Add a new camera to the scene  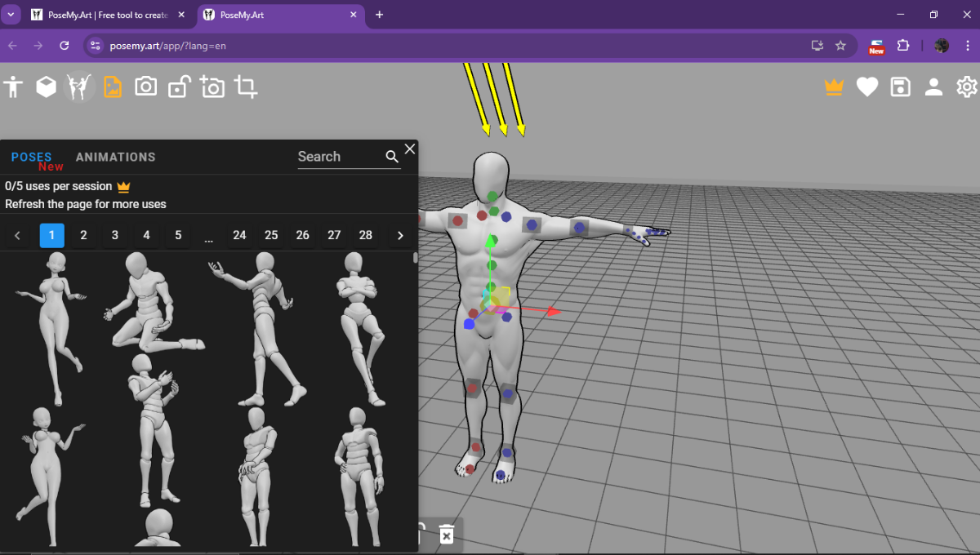[x=212, y=86]
